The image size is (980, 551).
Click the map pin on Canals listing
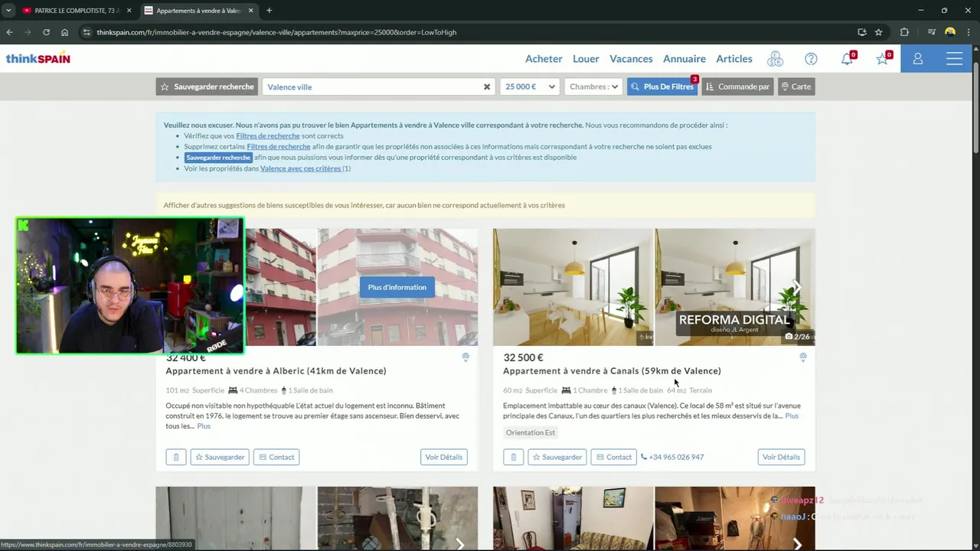803,357
